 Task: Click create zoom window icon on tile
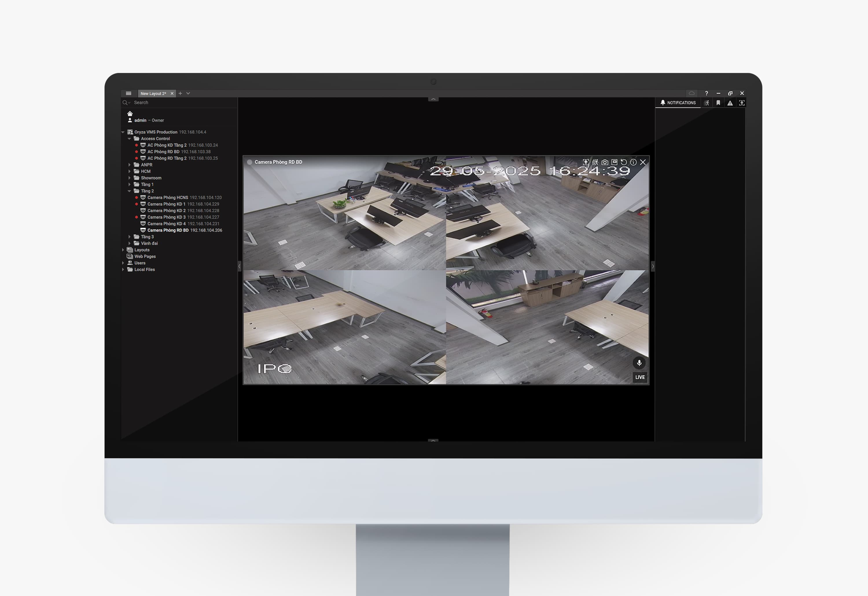pos(614,162)
